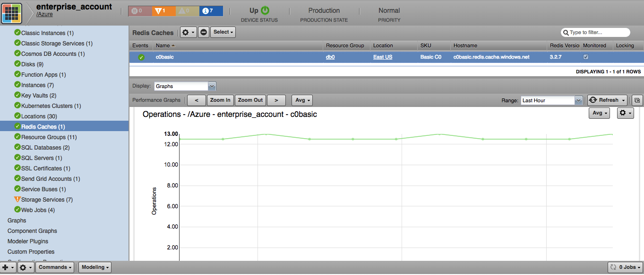Open the Modeling menu

95,267
